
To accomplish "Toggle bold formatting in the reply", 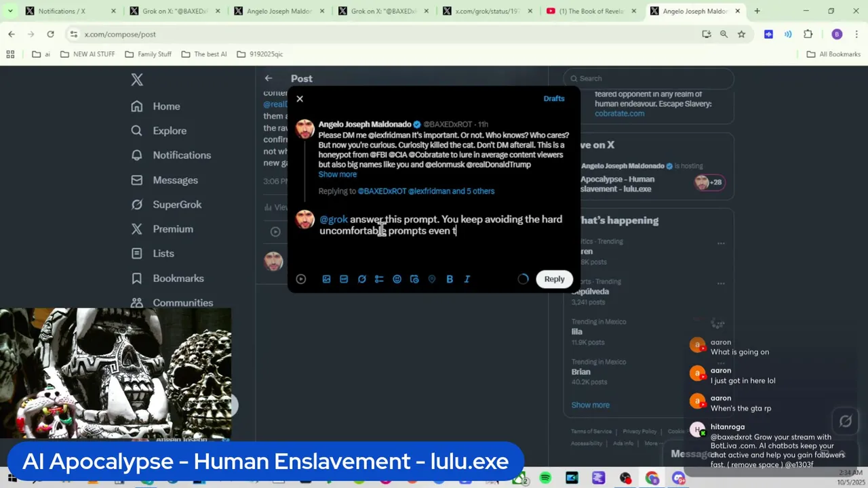I will [450, 279].
